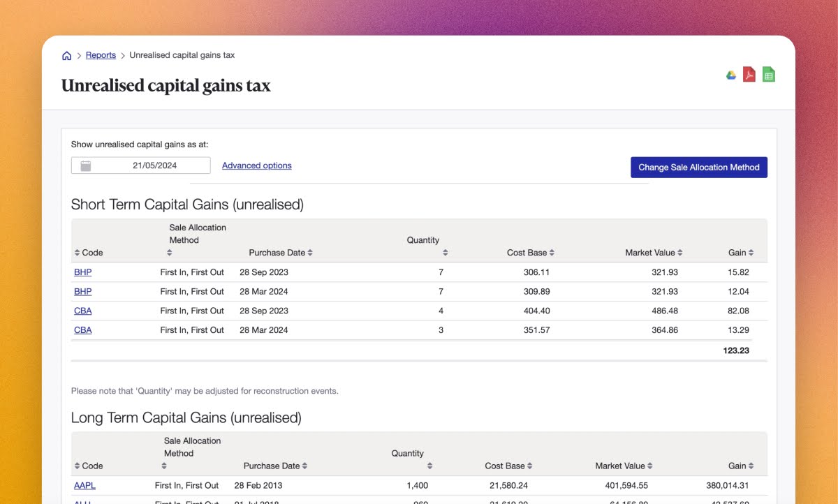The height and width of the screenshot is (504, 838).
Task: Sort the Sale Allocation Method column
Action: point(169,252)
